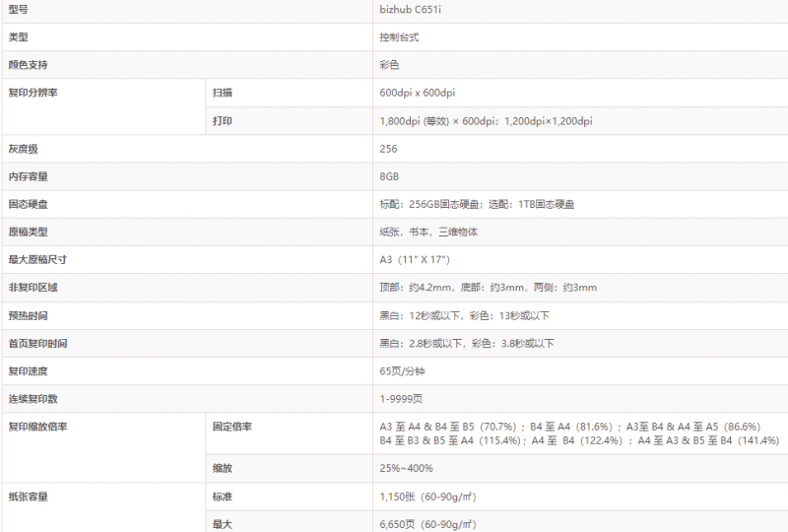
Task: Click the 连续复印数 label
Action: 33,399
